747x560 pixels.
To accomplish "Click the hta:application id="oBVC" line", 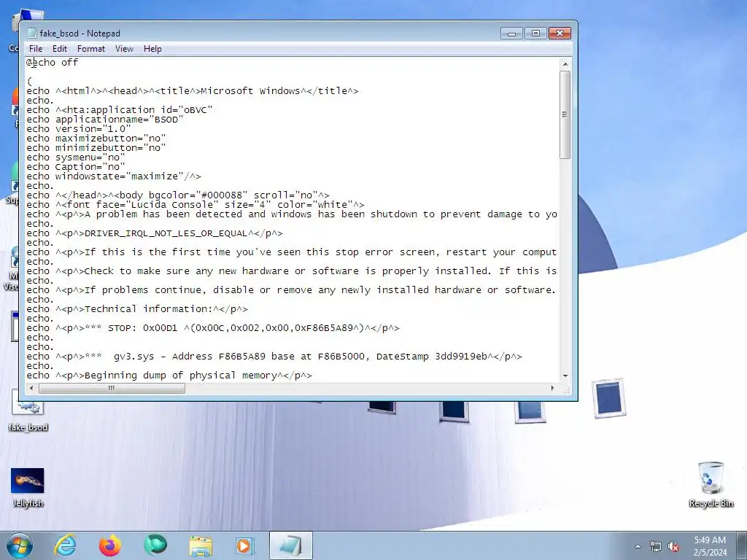I will tap(120, 110).
